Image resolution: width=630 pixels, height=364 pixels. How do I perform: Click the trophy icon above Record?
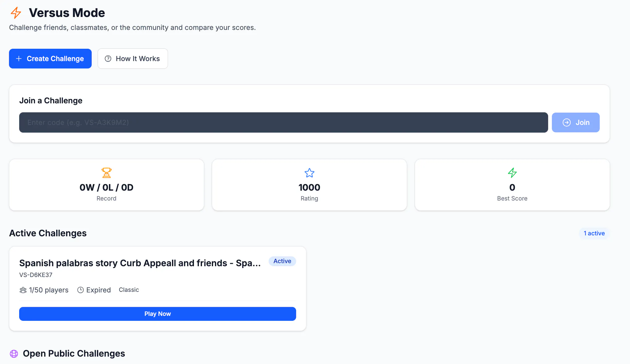[x=107, y=173]
